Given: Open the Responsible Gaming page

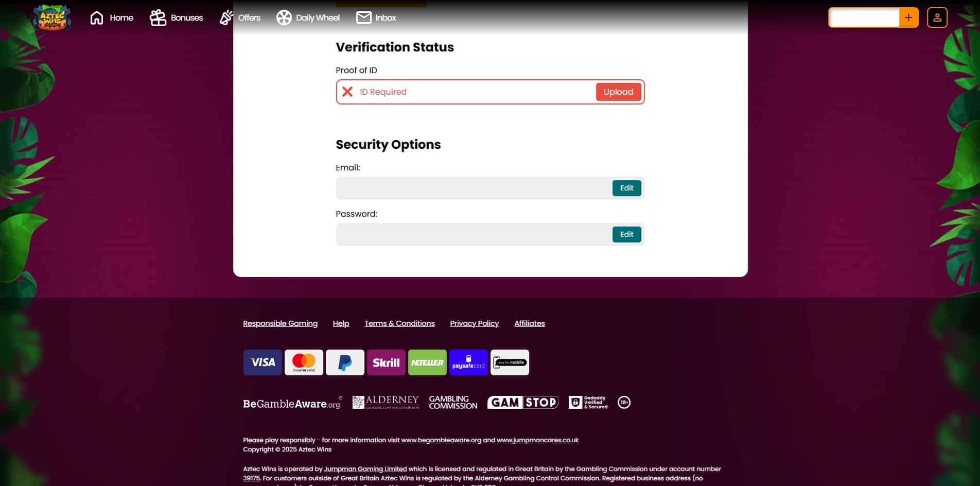Looking at the screenshot, I should pyautogui.click(x=280, y=323).
